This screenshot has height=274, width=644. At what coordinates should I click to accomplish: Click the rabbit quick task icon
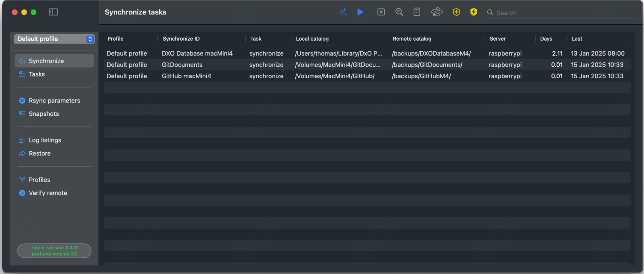coord(436,12)
